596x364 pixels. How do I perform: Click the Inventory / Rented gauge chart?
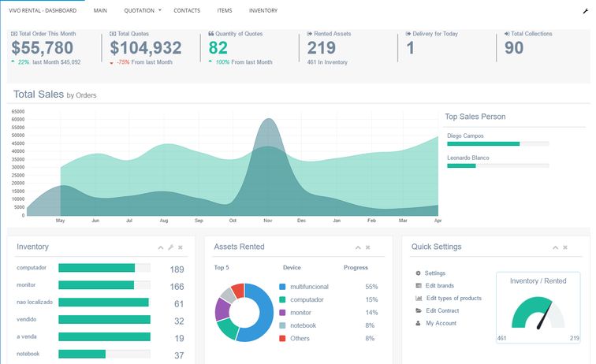coord(538,310)
